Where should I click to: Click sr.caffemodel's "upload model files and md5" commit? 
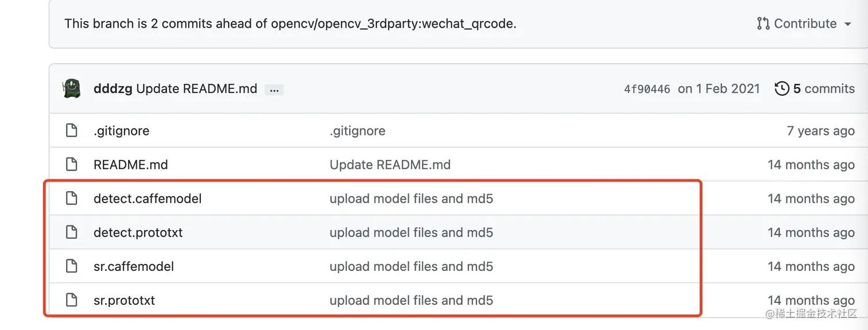(x=411, y=266)
